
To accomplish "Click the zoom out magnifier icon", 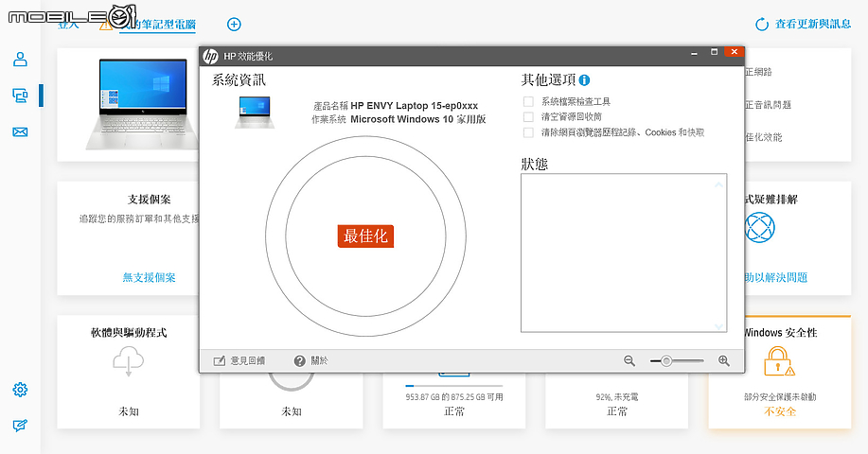I will 629,361.
